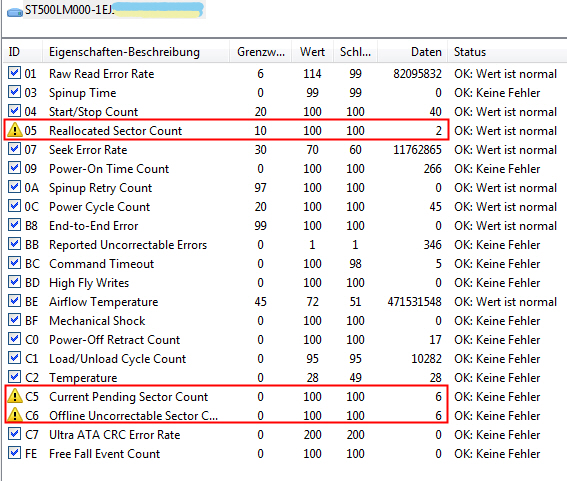Select the Ultra ATA CRC Error Rate label
This screenshot has height=481, width=567.
[115, 435]
